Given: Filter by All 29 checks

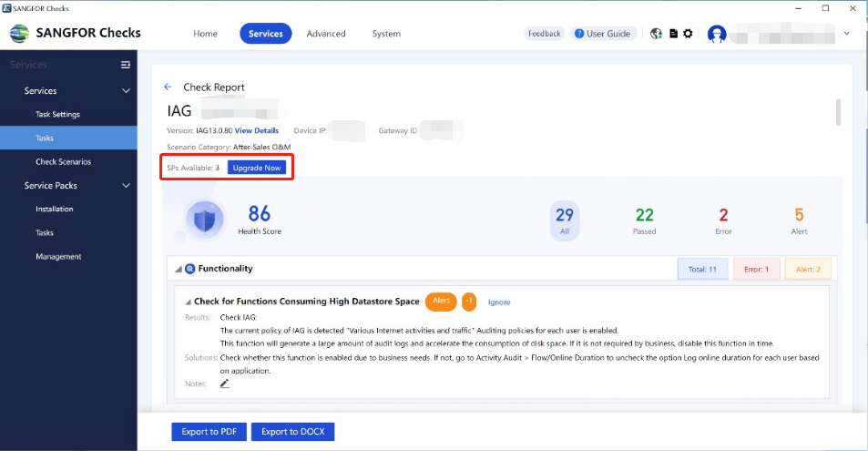Looking at the screenshot, I should pyautogui.click(x=565, y=220).
